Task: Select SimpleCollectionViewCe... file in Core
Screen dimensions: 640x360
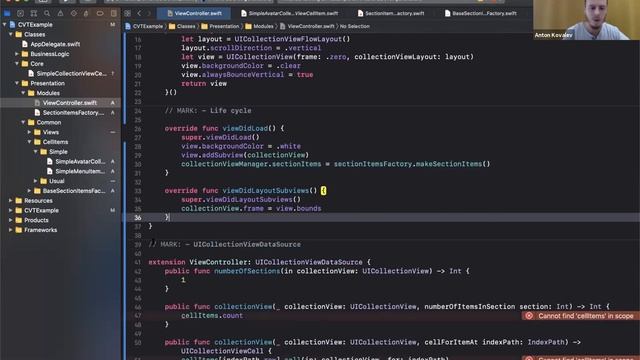Action: tap(71, 73)
